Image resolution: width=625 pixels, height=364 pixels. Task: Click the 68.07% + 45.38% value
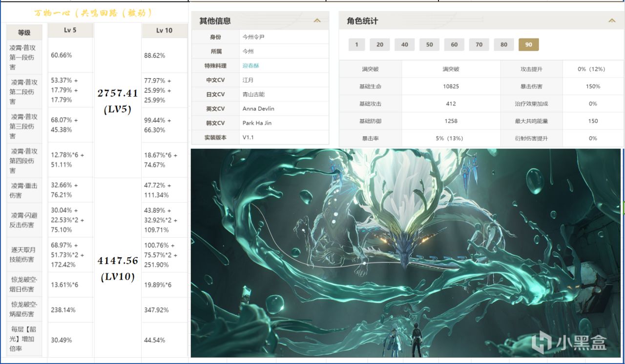pyautogui.click(x=64, y=125)
